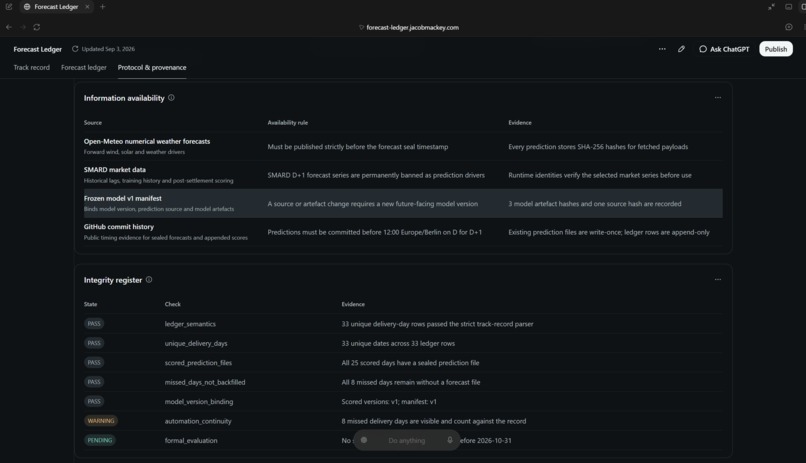Click the info icon beside Information availability
Screen dimensions: 806x463
[171, 98]
